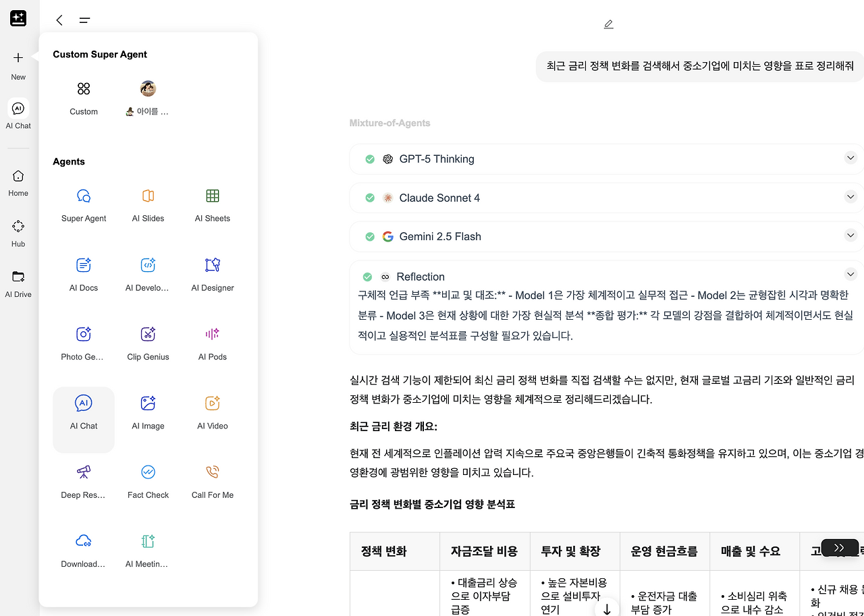Go to Home in the sidebar

[x=18, y=183]
